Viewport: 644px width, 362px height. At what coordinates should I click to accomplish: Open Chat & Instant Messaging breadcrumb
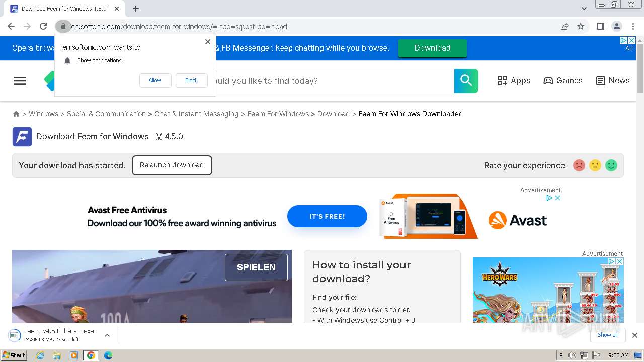coord(196,114)
